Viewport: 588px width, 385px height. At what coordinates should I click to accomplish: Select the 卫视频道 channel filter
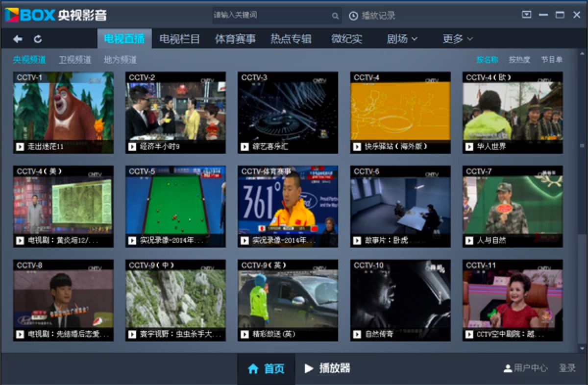tap(75, 60)
